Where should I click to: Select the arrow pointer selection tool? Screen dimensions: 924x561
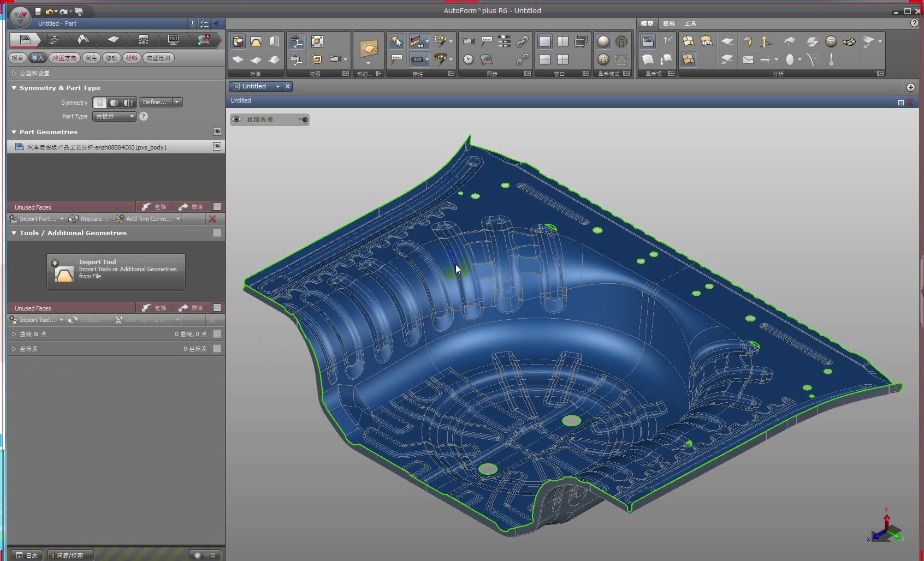[396, 41]
